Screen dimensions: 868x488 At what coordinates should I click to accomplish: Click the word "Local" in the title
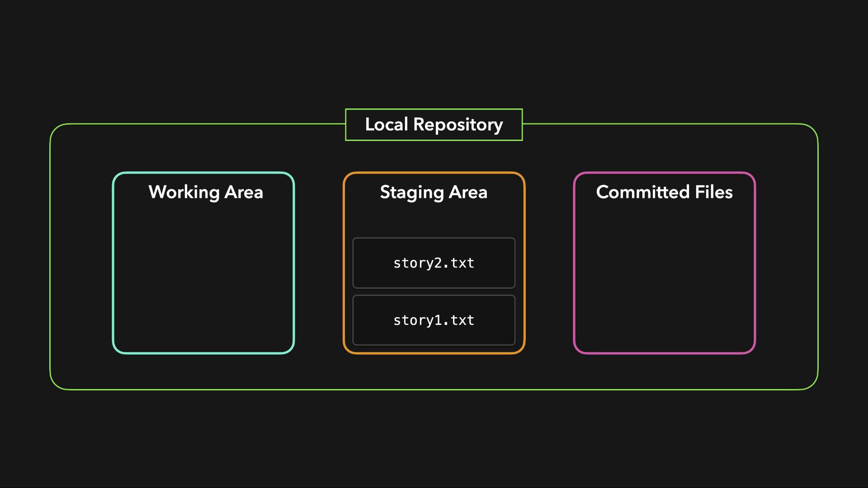point(386,125)
